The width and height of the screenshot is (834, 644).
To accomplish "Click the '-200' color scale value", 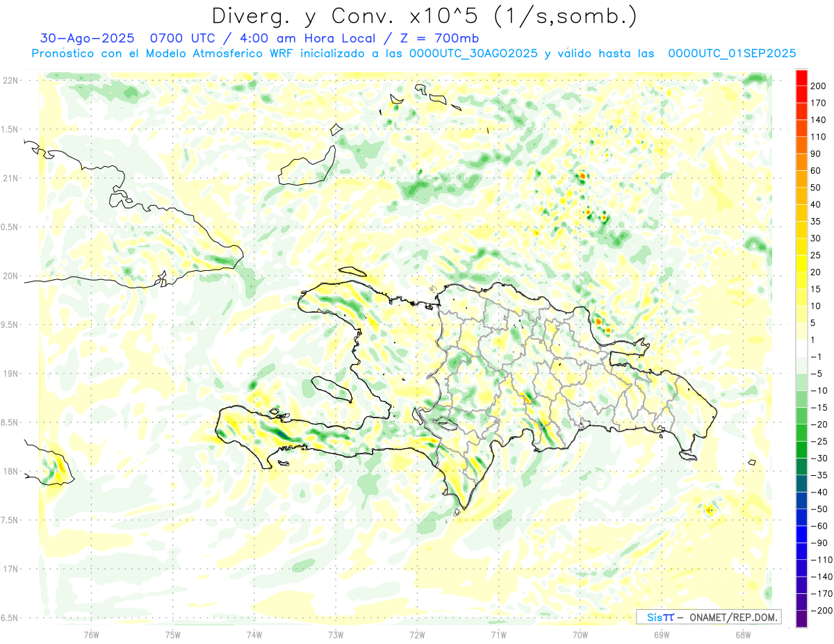I will point(821,611).
